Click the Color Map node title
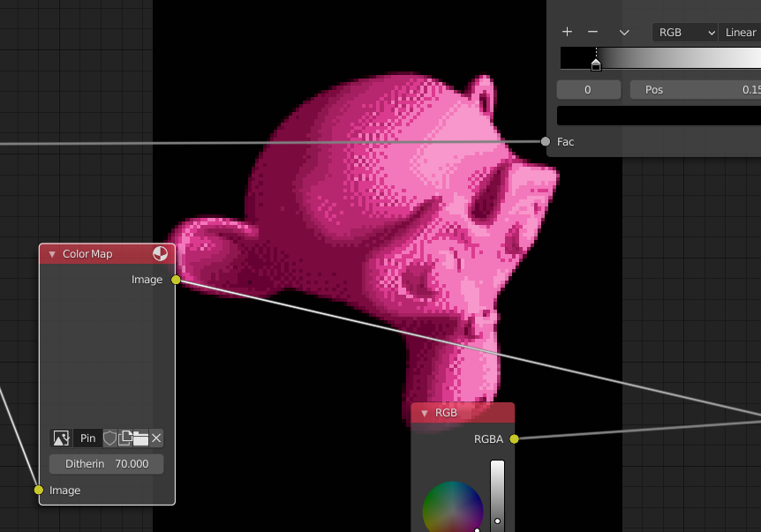This screenshot has height=532, width=761. pos(87,254)
